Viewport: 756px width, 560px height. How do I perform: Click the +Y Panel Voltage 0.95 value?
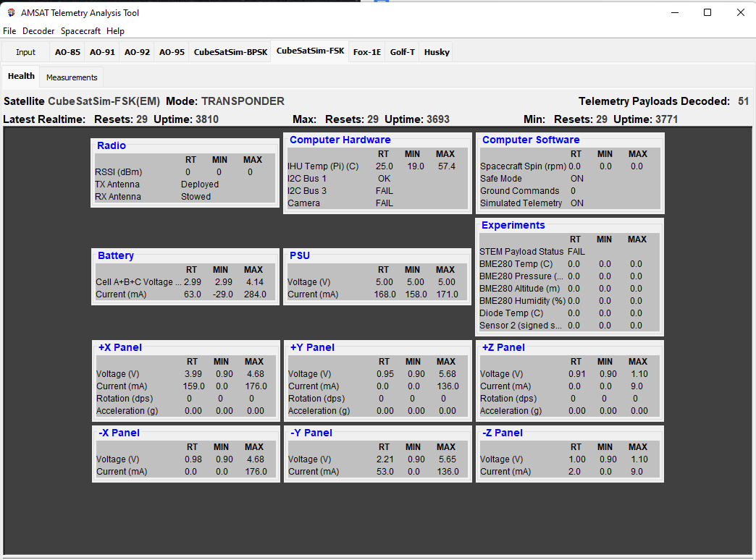(x=385, y=374)
